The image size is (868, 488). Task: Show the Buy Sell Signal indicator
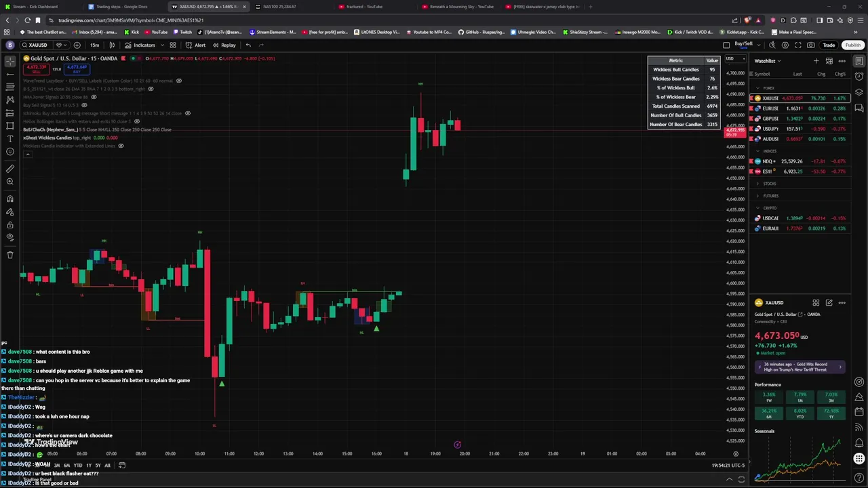click(84, 105)
